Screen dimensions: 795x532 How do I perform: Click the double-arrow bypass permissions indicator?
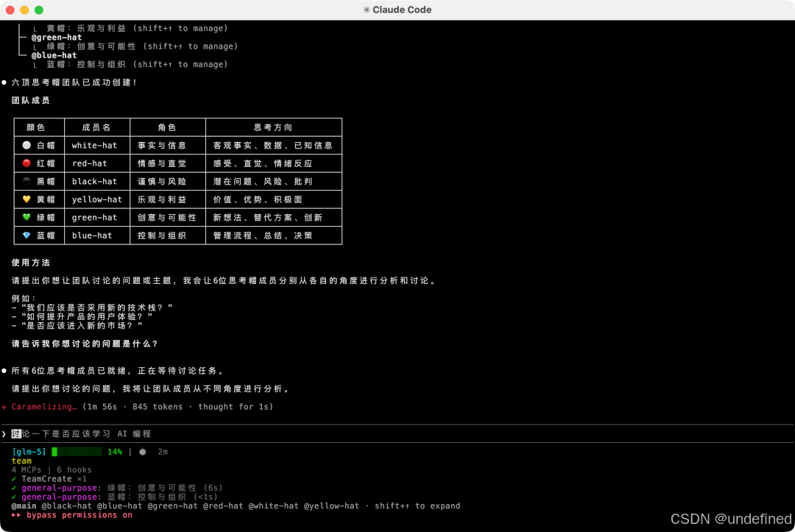point(16,515)
